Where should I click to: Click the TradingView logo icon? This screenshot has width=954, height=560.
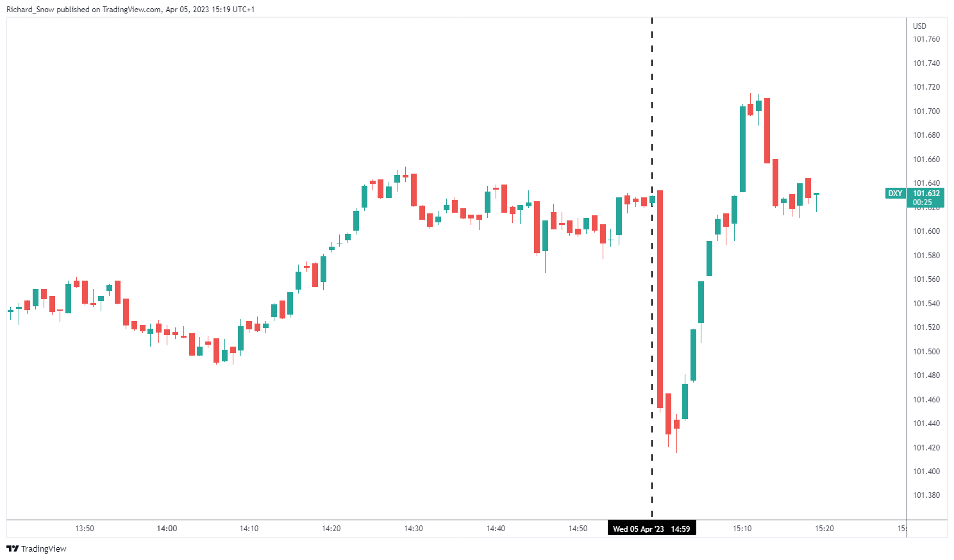coord(12,548)
